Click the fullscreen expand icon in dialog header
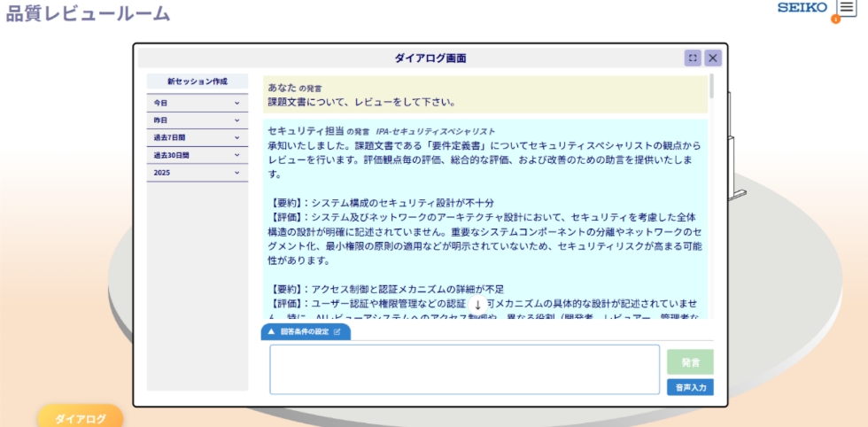This screenshot has height=427, width=868. coord(693,58)
